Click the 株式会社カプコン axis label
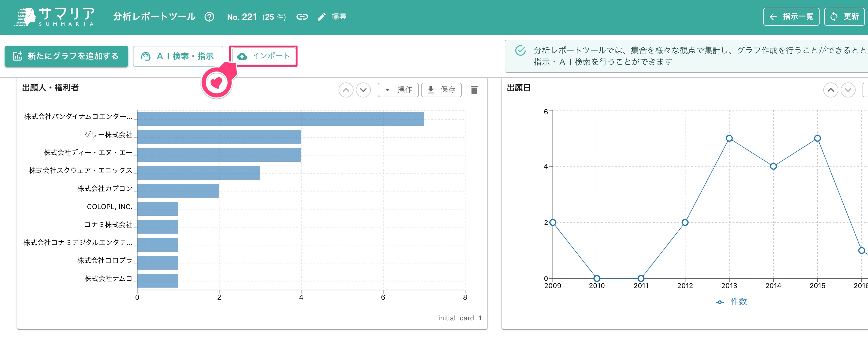 pyautogui.click(x=105, y=188)
